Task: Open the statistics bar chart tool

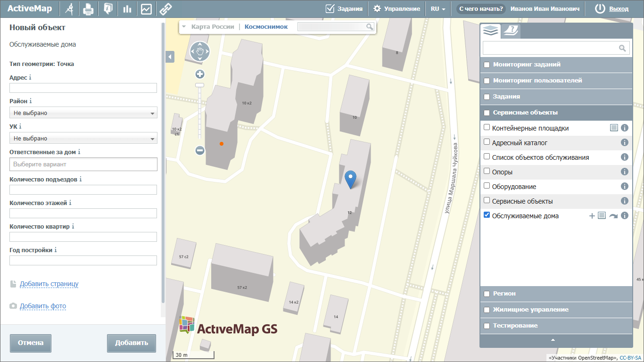Action: click(127, 8)
